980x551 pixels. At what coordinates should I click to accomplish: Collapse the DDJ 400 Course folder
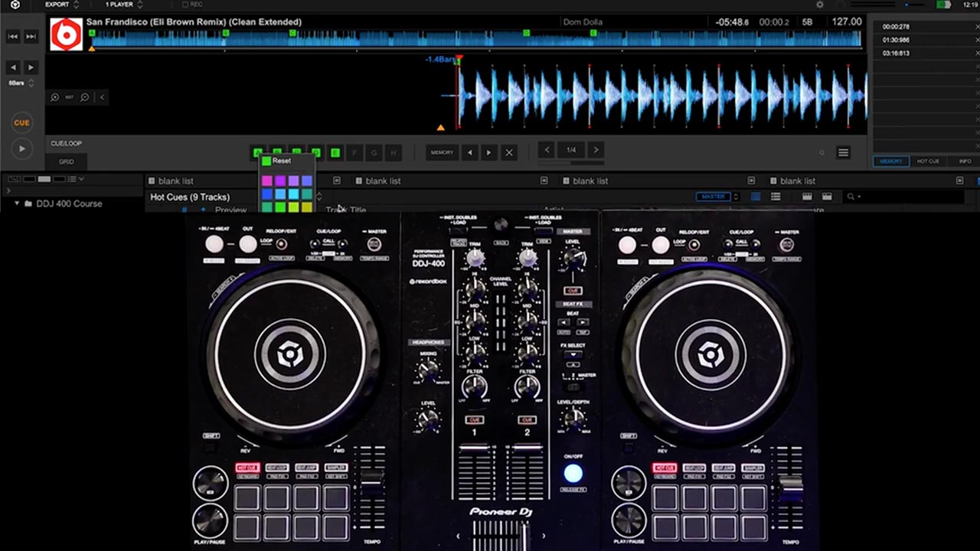click(x=18, y=204)
